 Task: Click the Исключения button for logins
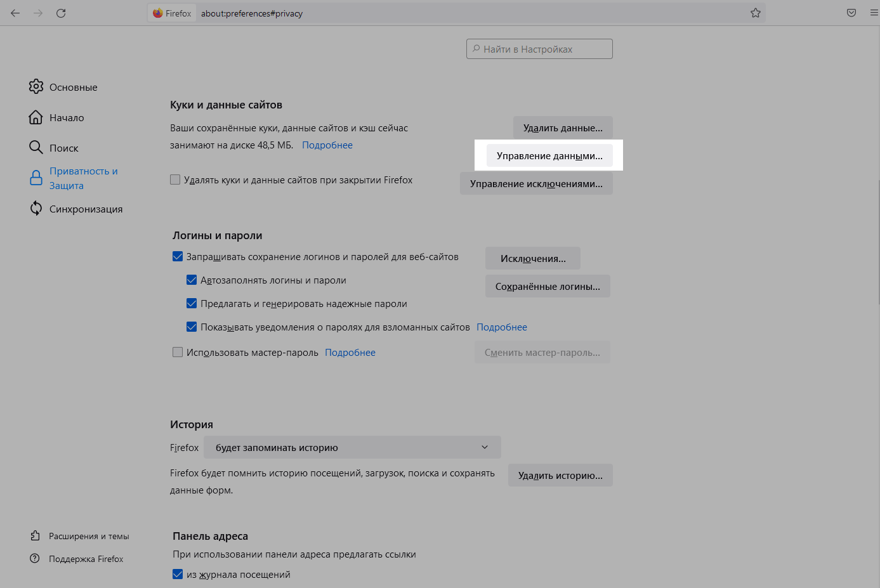tap(533, 258)
